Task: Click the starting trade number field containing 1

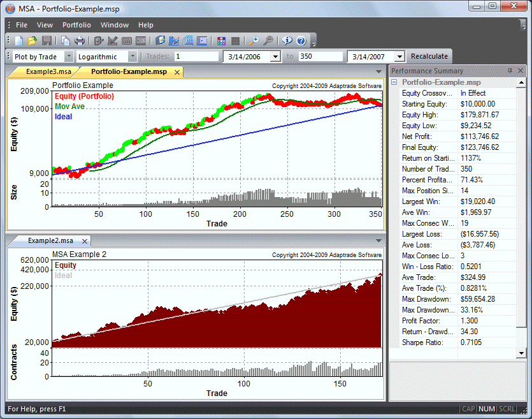Action: tap(196, 56)
